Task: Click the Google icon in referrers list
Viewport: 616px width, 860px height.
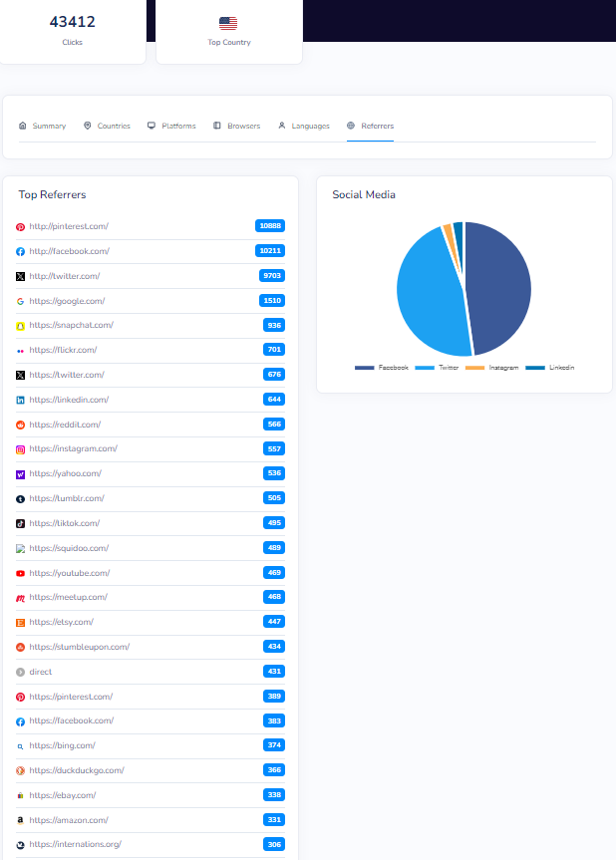Action: point(20,301)
